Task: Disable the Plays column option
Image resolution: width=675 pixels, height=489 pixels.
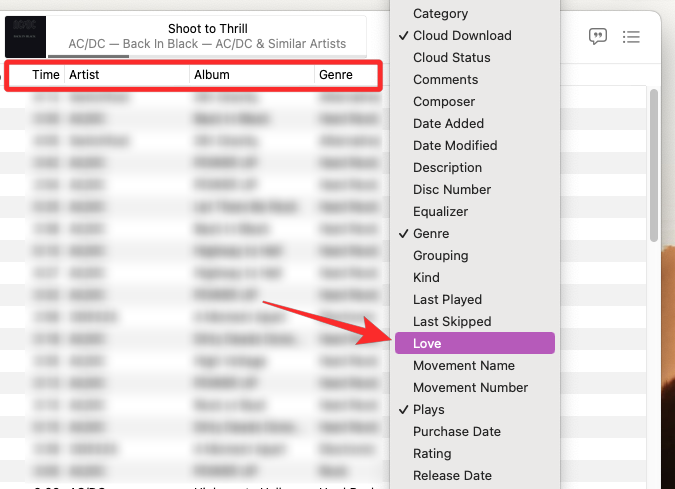Action: point(429,409)
